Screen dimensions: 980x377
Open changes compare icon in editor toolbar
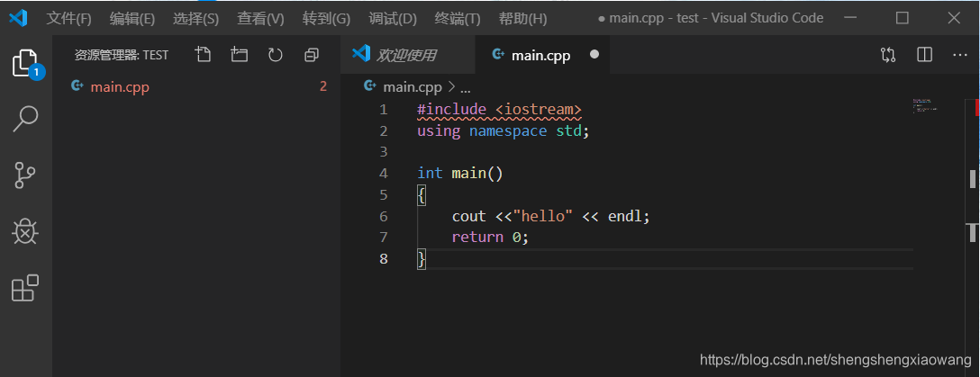click(x=888, y=55)
